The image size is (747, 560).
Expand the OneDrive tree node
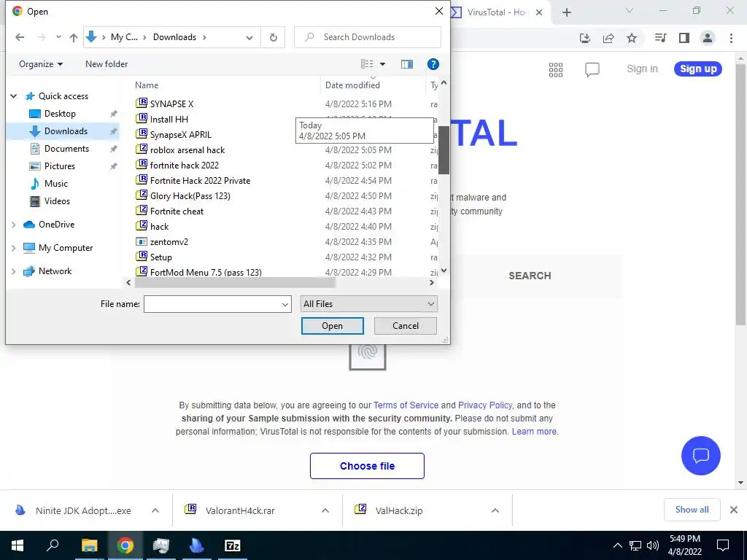(14, 225)
